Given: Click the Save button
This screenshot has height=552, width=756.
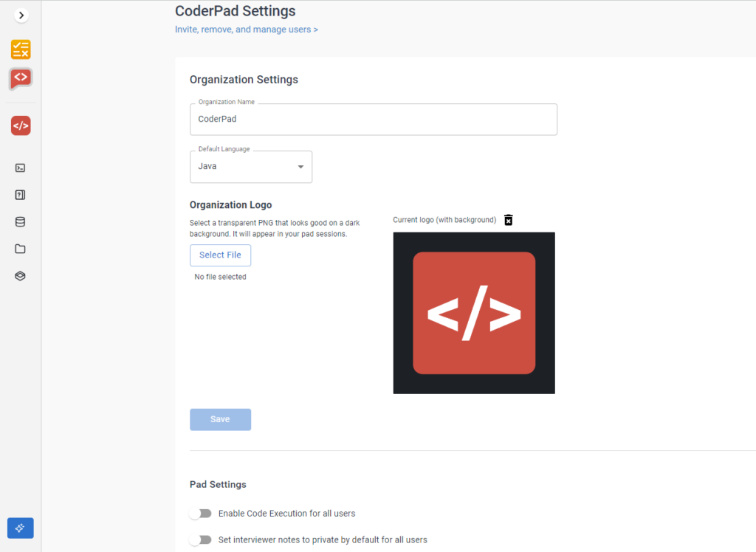Looking at the screenshot, I should [220, 419].
